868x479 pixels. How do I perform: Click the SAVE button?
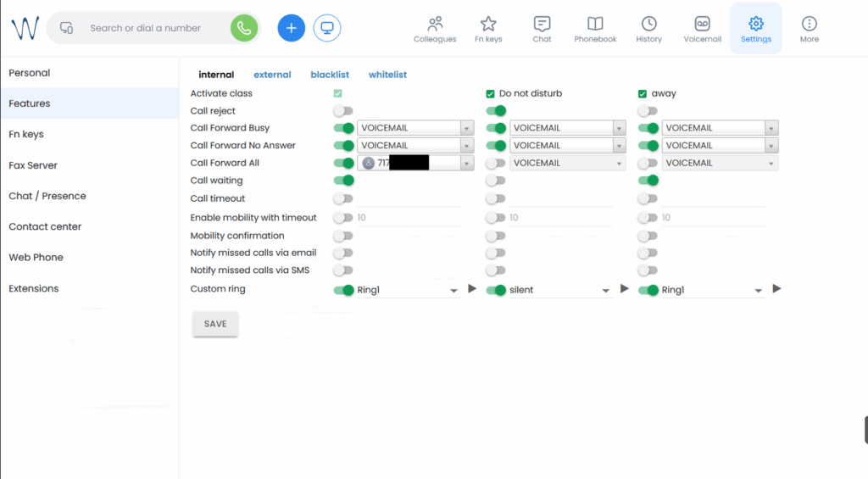click(215, 324)
